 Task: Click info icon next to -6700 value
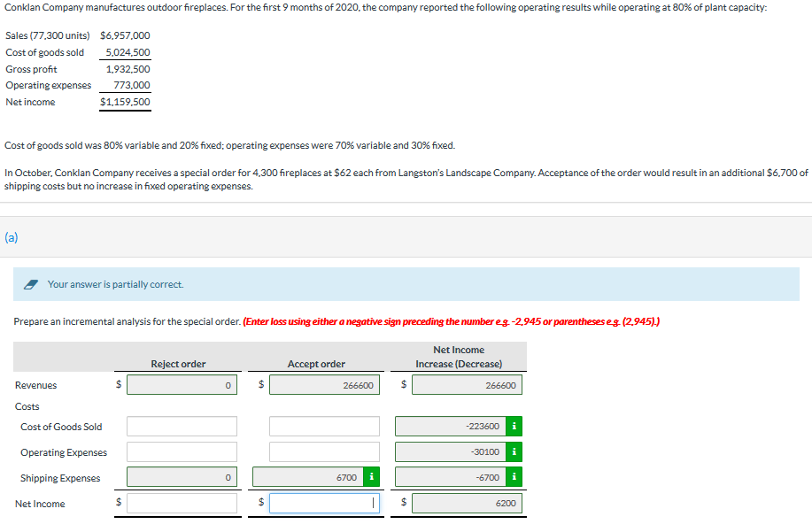pyautogui.click(x=514, y=477)
